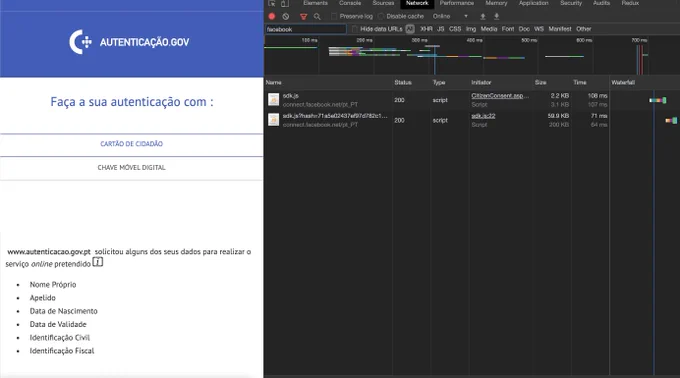
Task: Filter requests by JS
Action: point(440,29)
